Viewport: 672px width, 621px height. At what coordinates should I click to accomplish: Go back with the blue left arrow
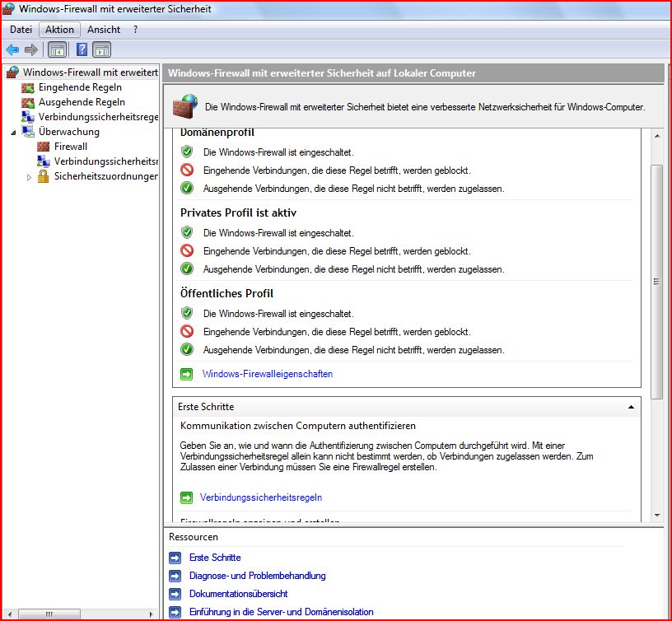tap(12, 49)
